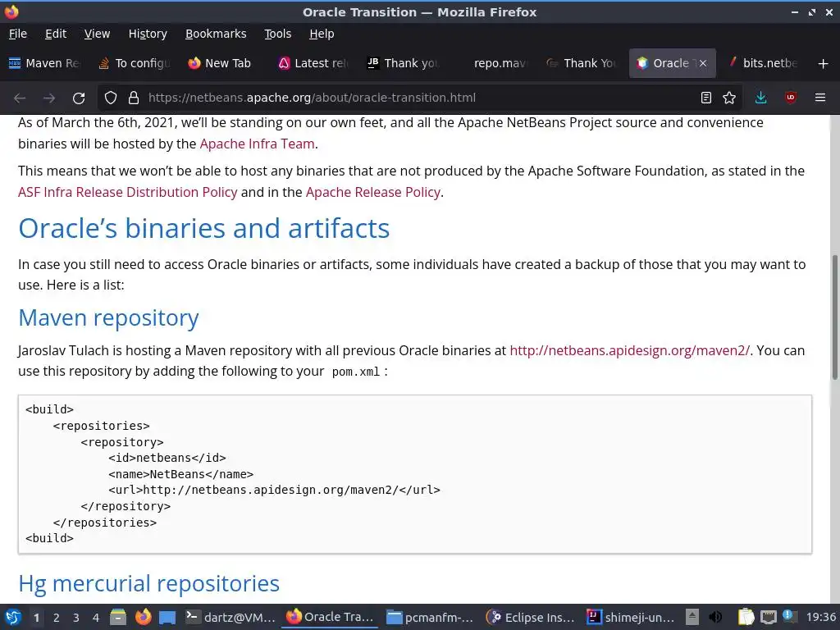Open network status tray icon

pyautogui.click(x=768, y=617)
